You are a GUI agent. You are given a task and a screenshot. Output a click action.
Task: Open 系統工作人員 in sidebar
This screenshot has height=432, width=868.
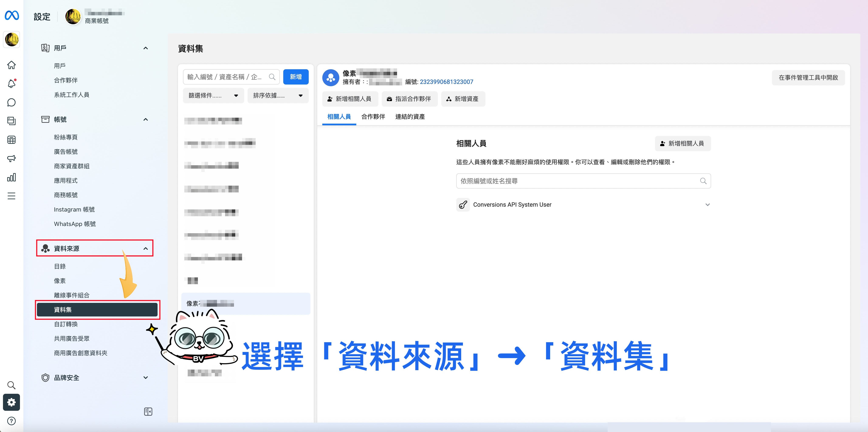pos(72,95)
